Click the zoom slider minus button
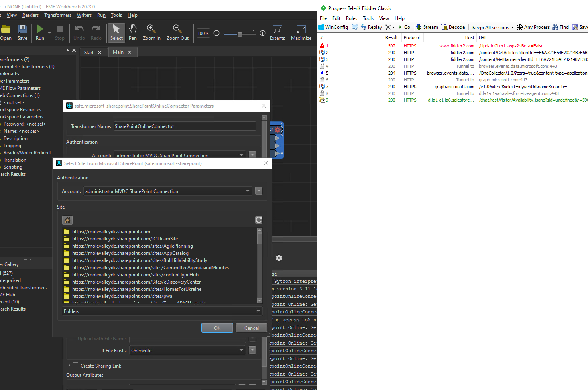This screenshot has height=390, width=588. tap(216, 33)
